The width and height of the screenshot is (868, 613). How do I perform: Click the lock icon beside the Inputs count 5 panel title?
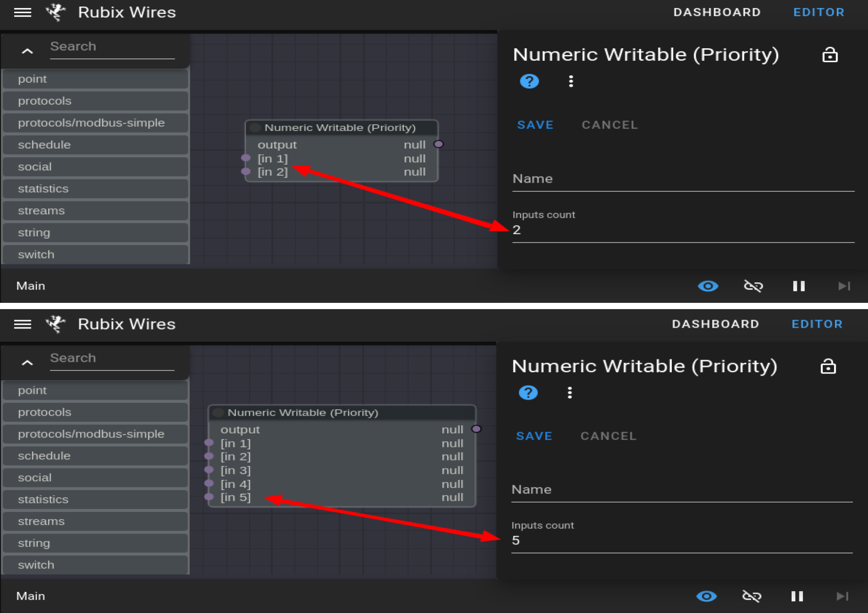[x=828, y=366]
